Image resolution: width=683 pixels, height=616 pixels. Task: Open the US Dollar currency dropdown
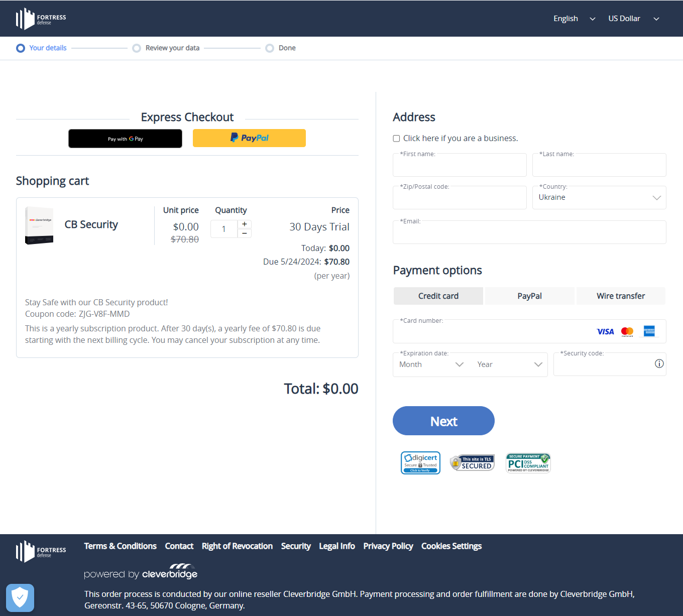(x=634, y=19)
